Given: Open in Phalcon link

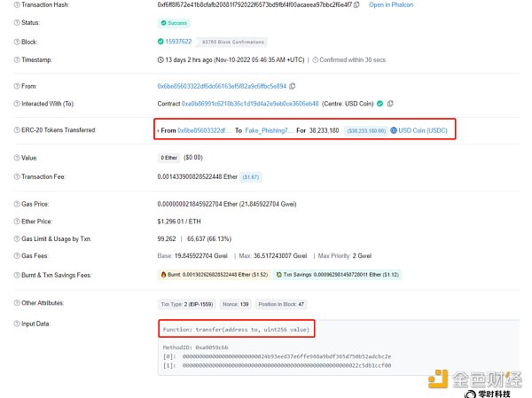Looking at the screenshot, I should [391, 4].
